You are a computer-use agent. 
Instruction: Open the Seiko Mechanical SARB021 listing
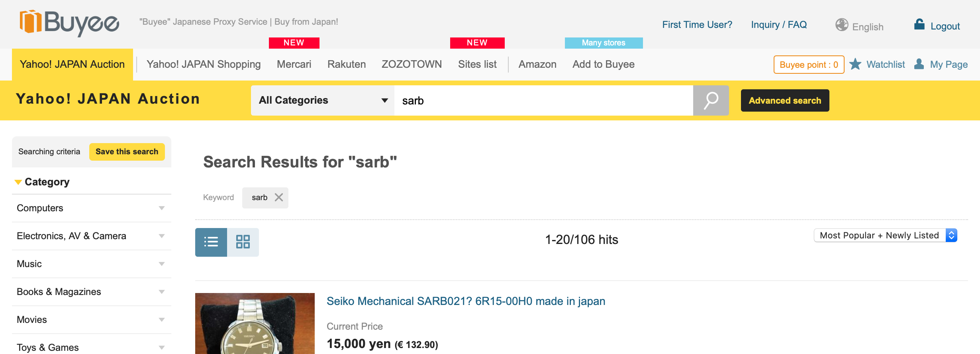[466, 301]
